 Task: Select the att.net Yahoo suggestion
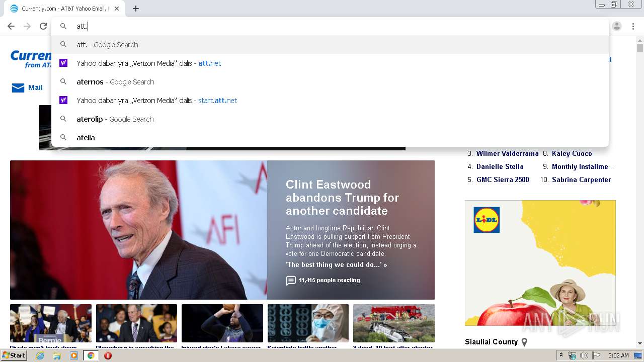tap(330, 63)
